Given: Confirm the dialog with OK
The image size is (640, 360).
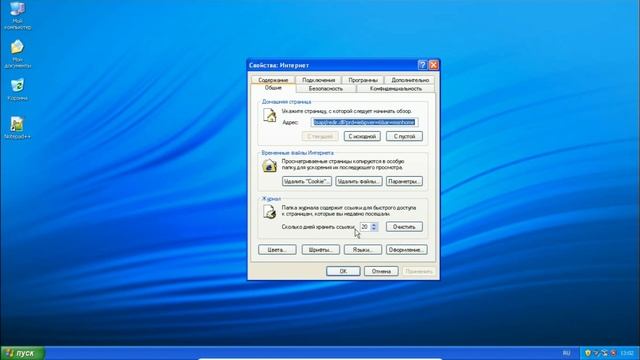Looking at the screenshot, I should pos(343,271).
